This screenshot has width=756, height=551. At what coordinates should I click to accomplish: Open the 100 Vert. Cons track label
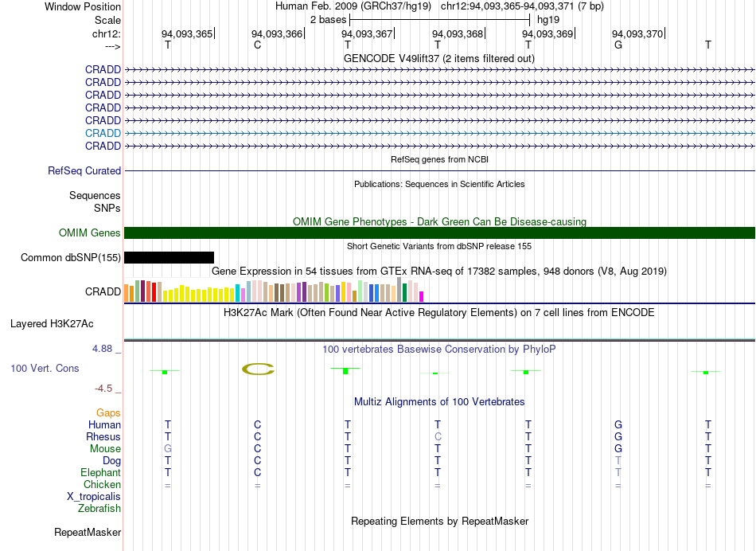(45, 368)
